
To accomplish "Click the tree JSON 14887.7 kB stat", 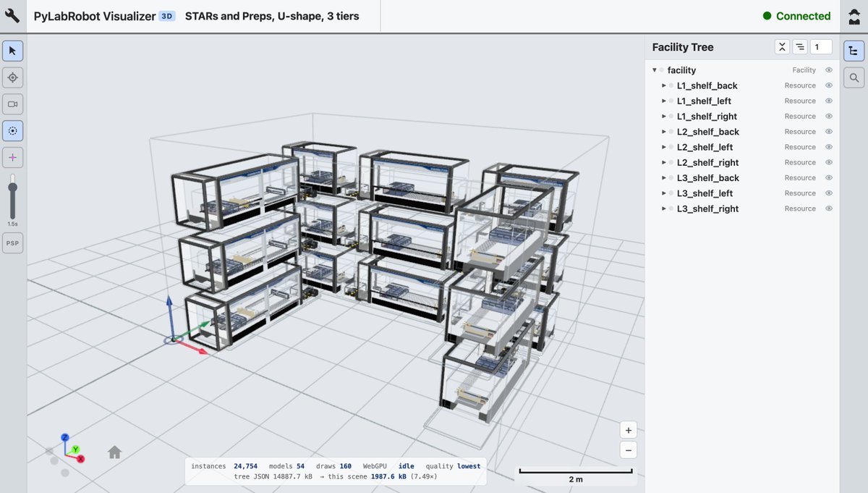I will (x=273, y=477).
